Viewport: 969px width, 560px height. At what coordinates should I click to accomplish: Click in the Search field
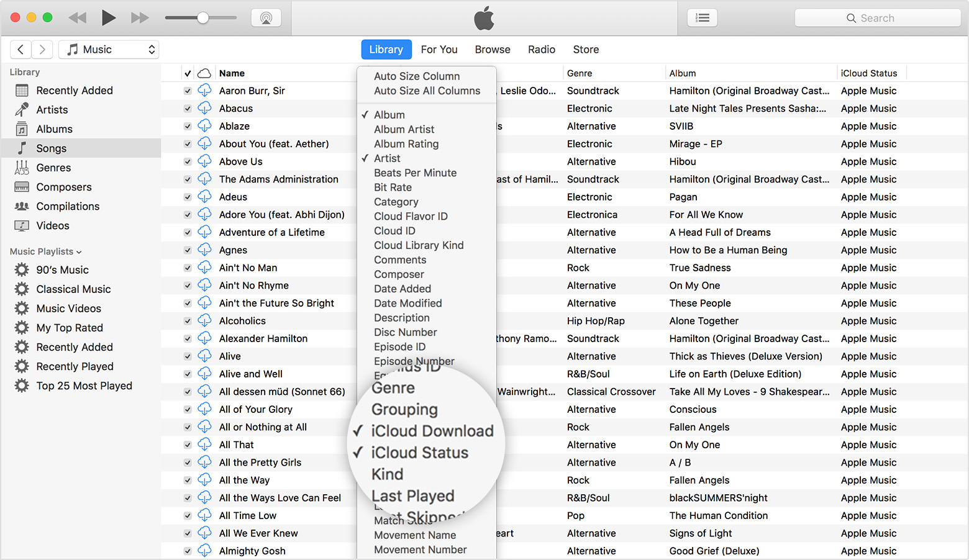(878, 18)
